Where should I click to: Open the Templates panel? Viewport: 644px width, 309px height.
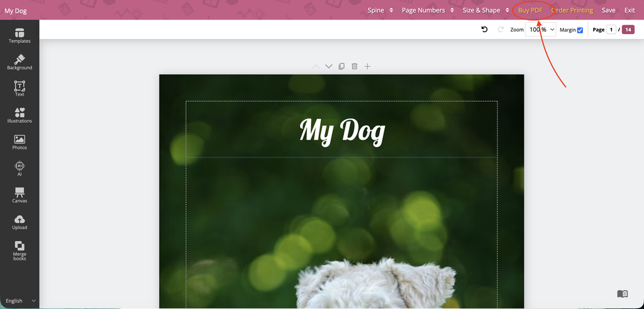coord(19,36)
